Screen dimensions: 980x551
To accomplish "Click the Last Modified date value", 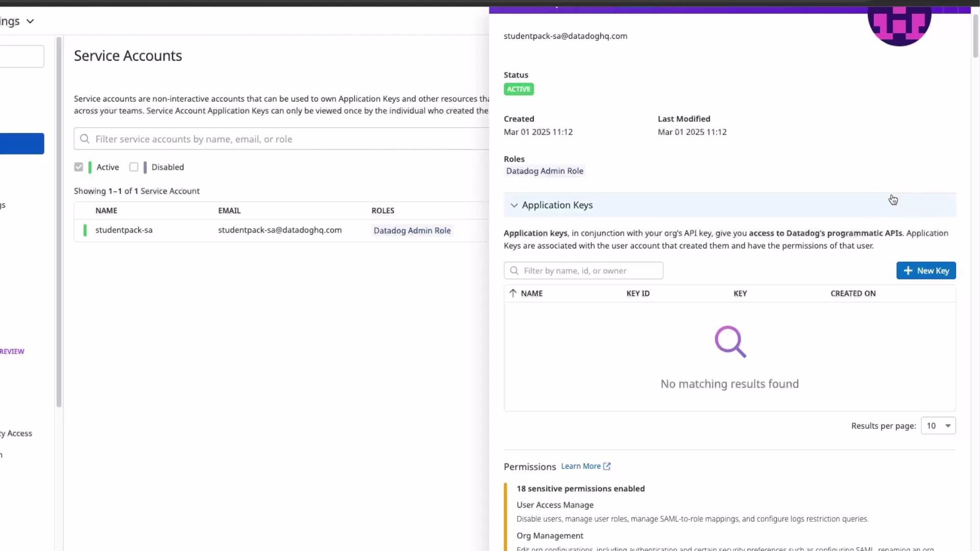I will (692, 132).
